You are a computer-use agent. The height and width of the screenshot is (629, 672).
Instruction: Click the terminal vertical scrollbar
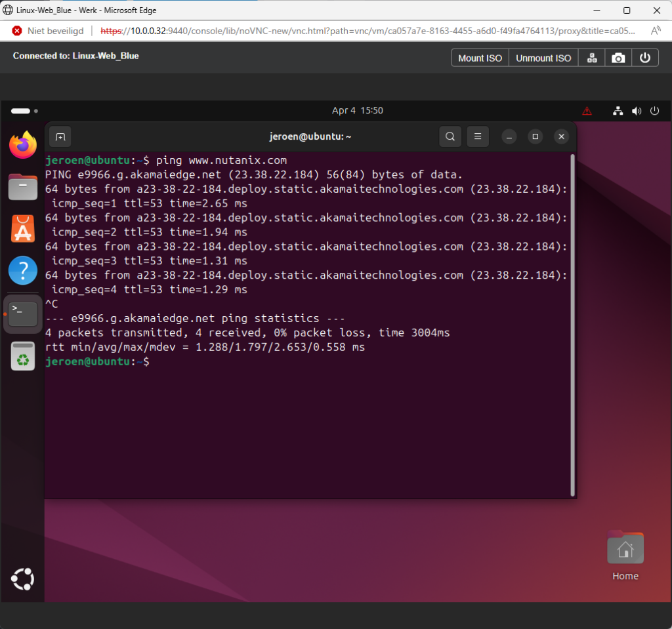click(x=572, y=325)
